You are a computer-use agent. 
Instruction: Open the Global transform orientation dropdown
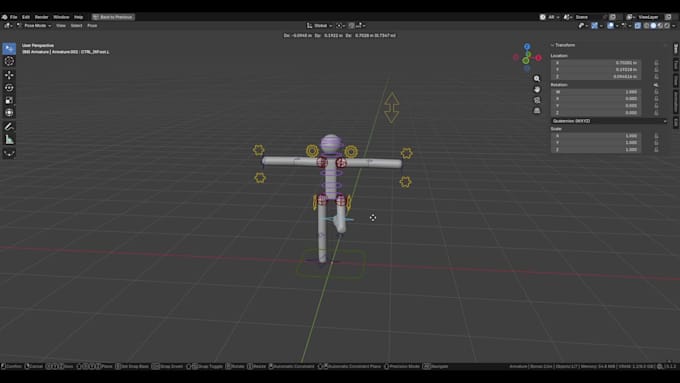320,26
